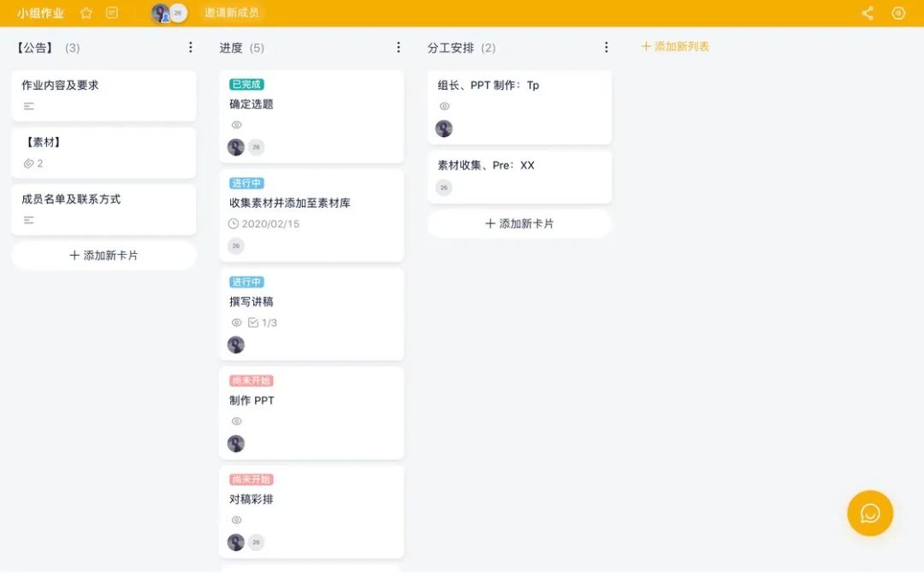Click the 邀请新成员 button
The width and height of the screenshot is (924, 573).
[x=233, y=14]
